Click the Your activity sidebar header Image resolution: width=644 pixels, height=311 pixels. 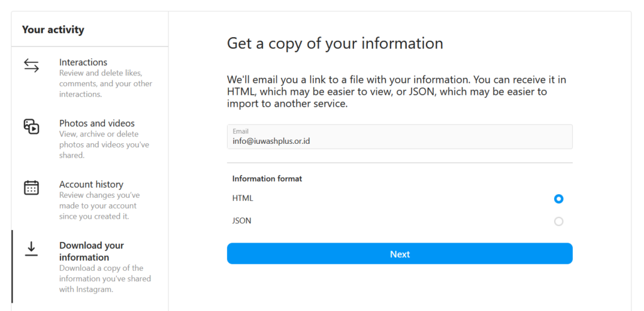pyautogui.click(x=53, y=30)
